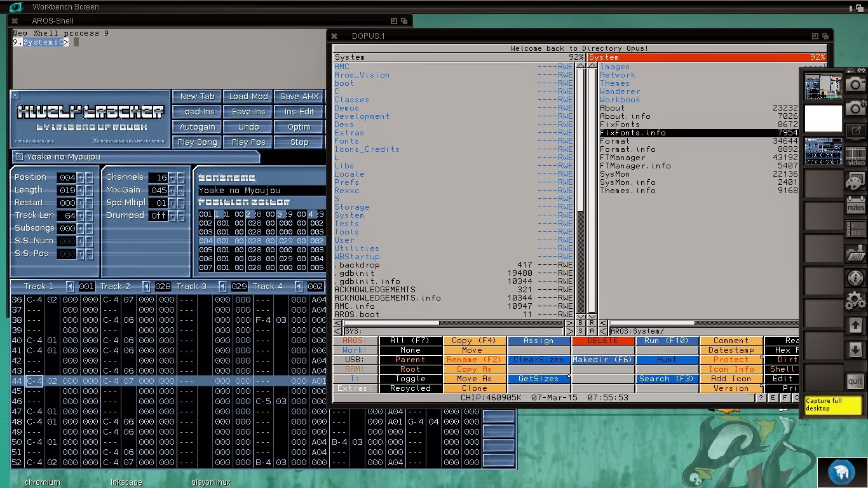Click the quit button in sidebar
The image size is (868, 488).
tap(855, 381)
